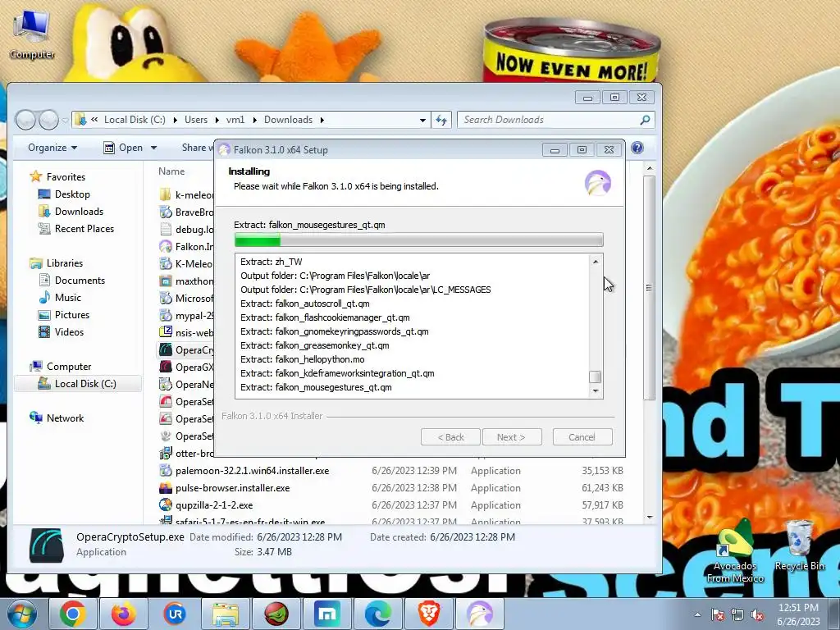Click the Falkon installation progress bar
Screen dimensions: 840x630
418,240
